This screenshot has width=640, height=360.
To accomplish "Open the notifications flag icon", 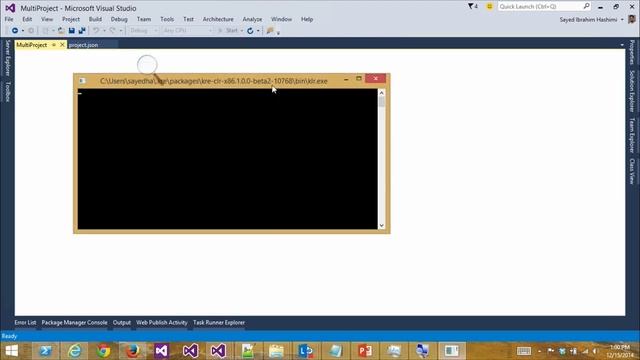I will [x=473, y=7].
